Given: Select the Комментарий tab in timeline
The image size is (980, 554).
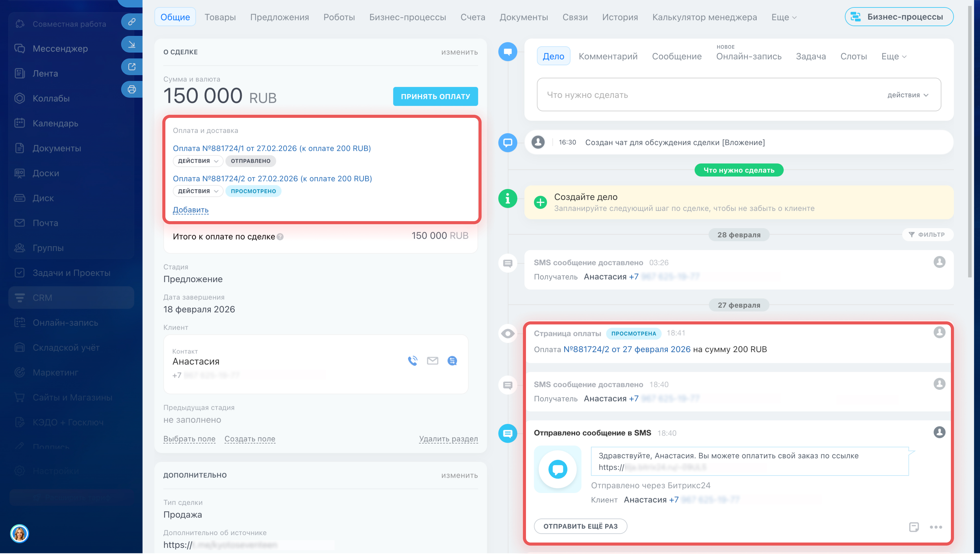Looking at the screenshot, I should click(608, 56).
